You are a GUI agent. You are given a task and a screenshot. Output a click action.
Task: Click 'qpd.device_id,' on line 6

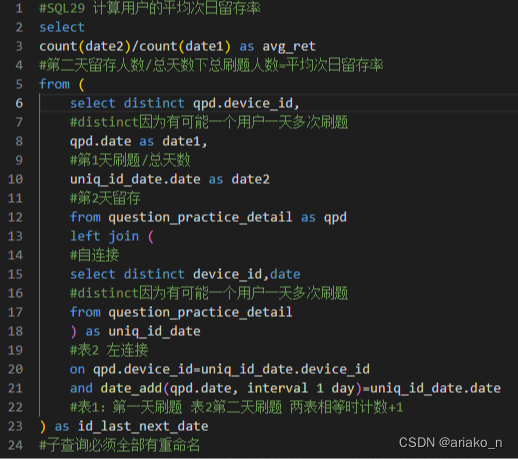246,103
